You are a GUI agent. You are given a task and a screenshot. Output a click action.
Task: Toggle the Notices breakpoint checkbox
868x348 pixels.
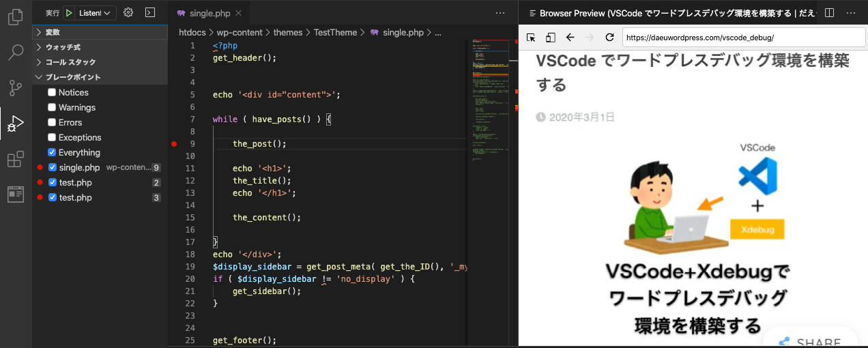[52, 92]
